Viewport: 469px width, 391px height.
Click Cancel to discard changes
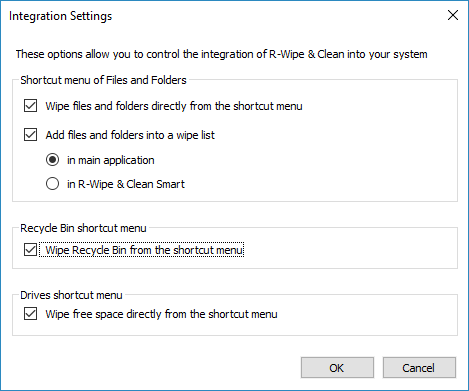pyautogui.click(x=419, y=368)
